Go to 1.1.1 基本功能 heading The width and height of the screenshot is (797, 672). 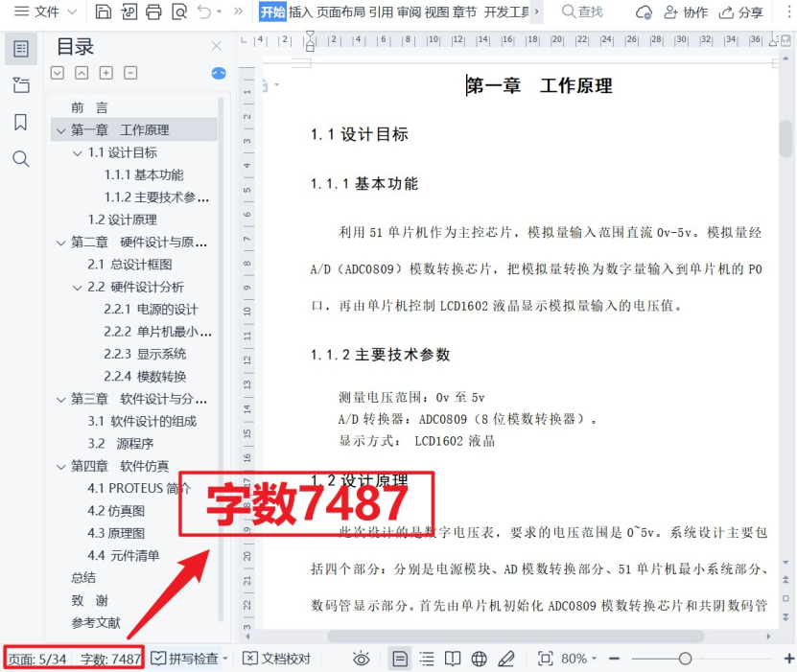[144, 174]
